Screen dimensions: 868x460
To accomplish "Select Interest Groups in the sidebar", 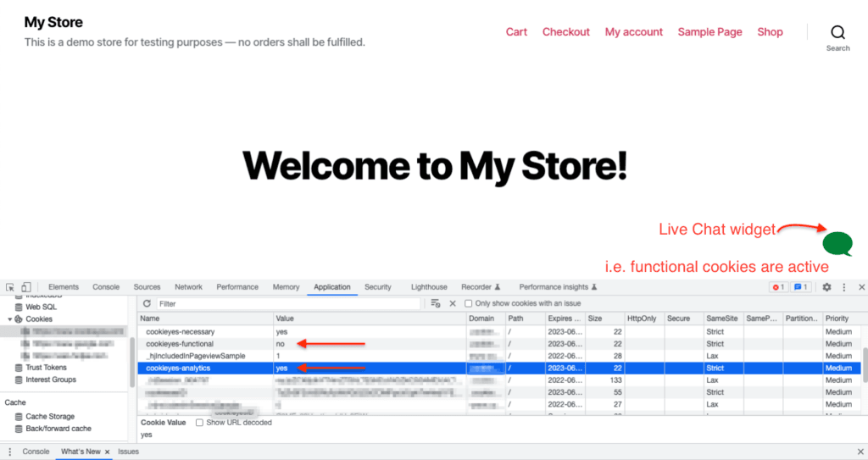I will (51, 380).
